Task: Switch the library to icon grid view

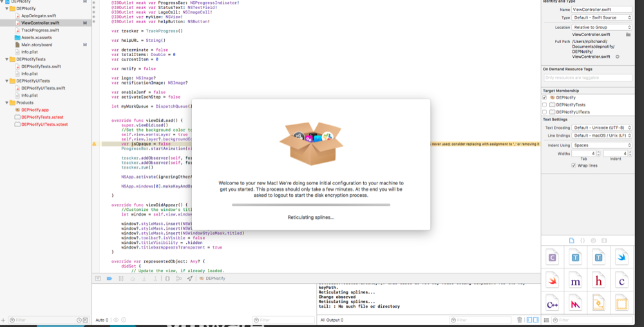Action: point(545,320)
